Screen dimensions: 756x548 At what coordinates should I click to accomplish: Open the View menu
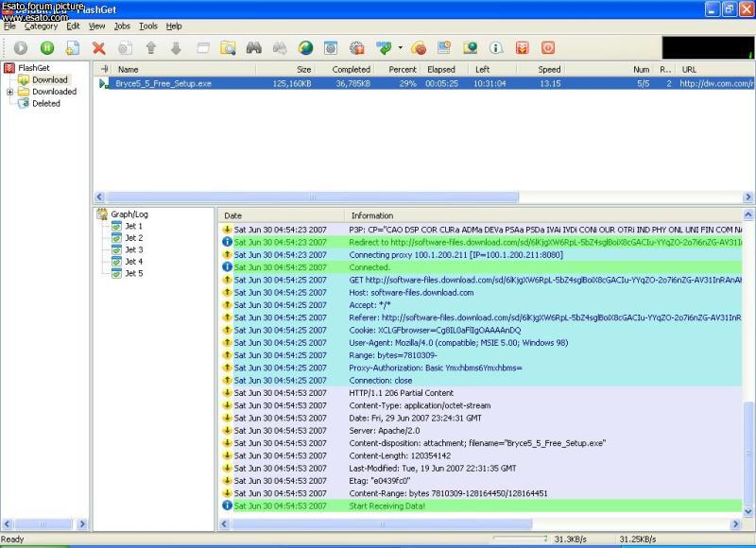(x=96, y=26)
